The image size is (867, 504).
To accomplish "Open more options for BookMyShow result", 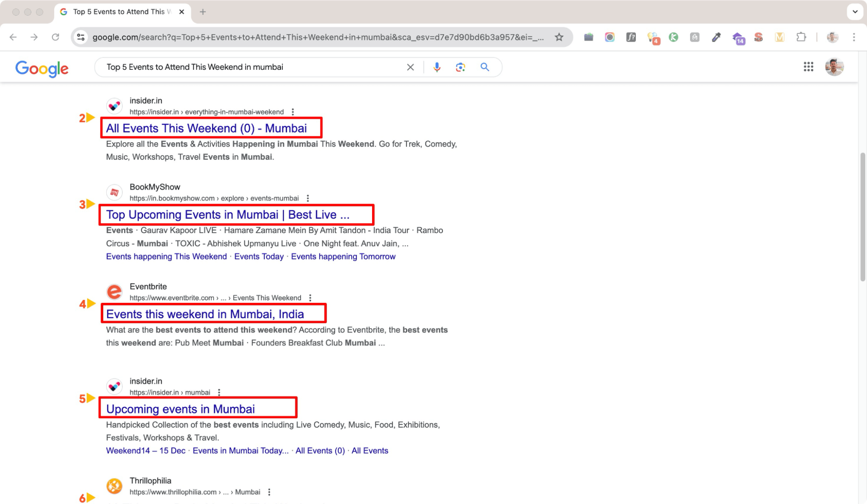I will [x=308, y=198].
